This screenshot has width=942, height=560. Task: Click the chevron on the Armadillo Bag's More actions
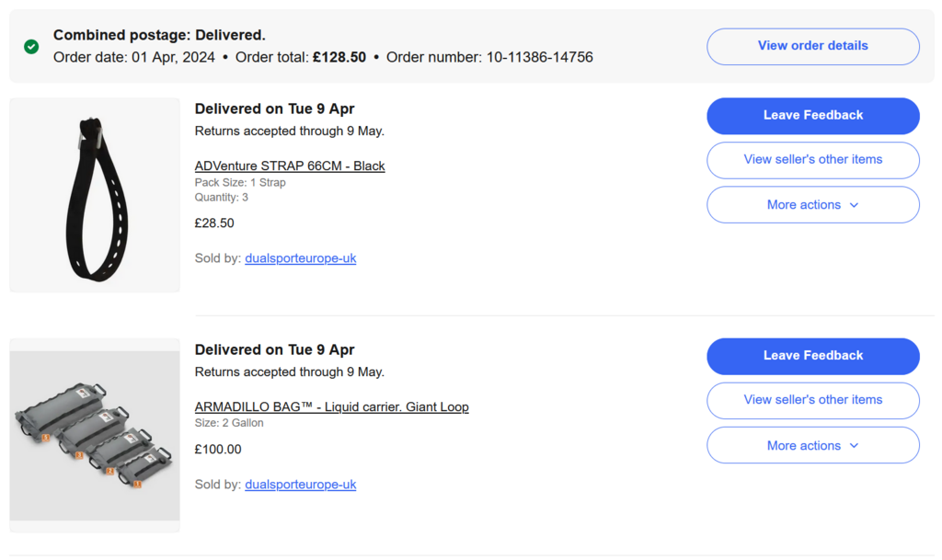point(854,446)
